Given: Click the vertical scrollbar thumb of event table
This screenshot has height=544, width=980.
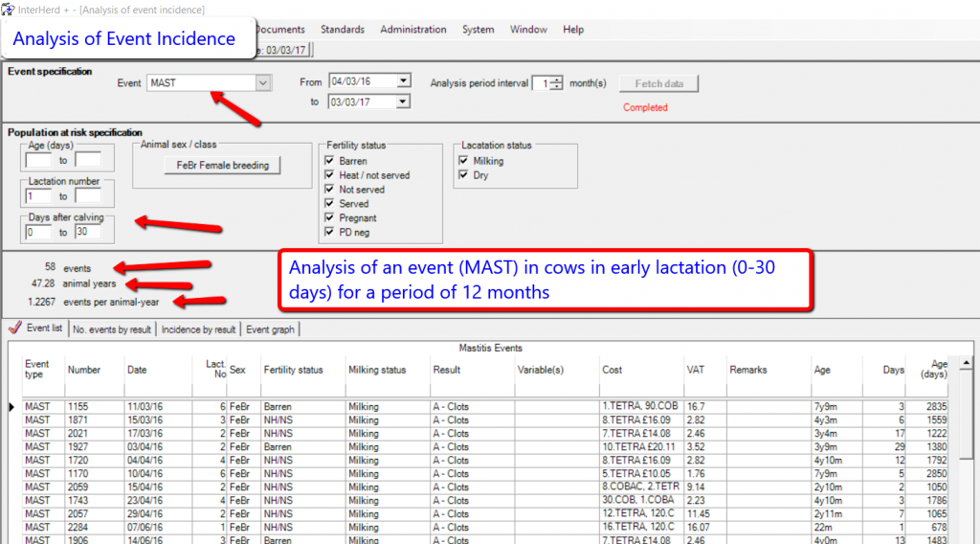Looking at the screenshot, I should tap(967, 415).
